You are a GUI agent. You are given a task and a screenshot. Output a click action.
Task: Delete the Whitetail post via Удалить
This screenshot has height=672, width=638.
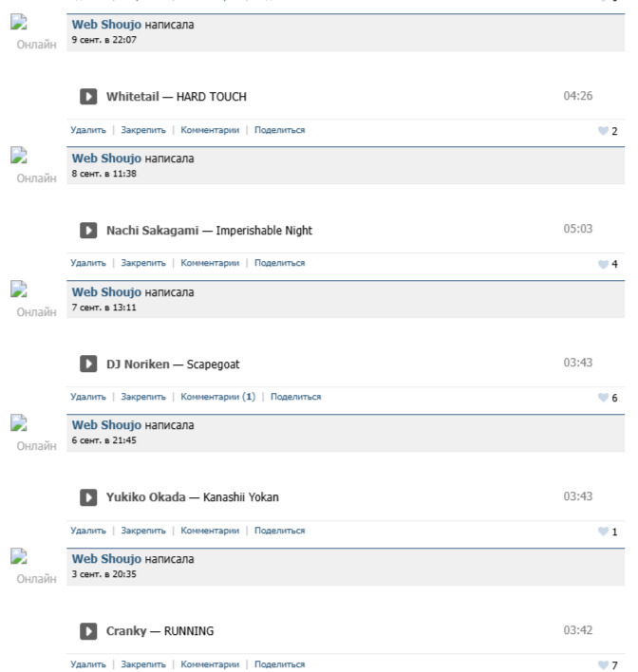(x=88, y=130)
